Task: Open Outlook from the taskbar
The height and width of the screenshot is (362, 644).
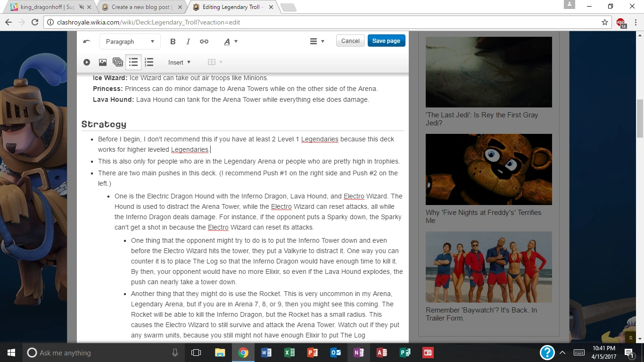Action: [x=335, y=353]
